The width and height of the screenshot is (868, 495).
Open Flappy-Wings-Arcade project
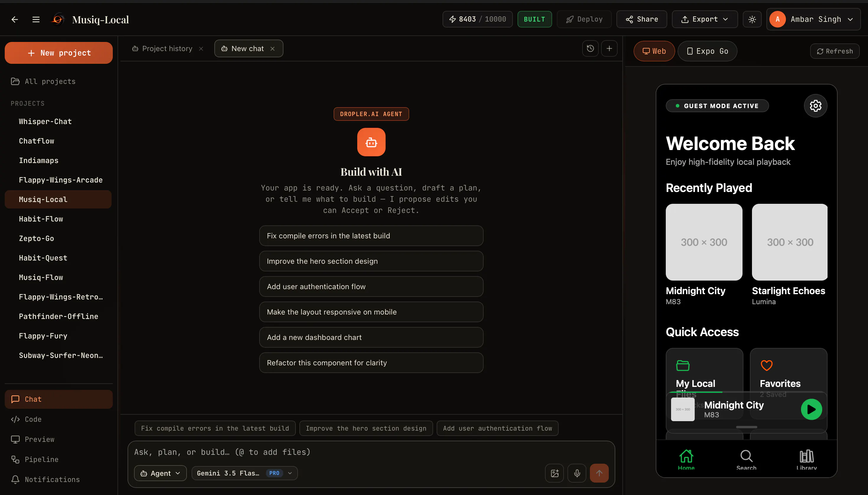tap(58, 180)
